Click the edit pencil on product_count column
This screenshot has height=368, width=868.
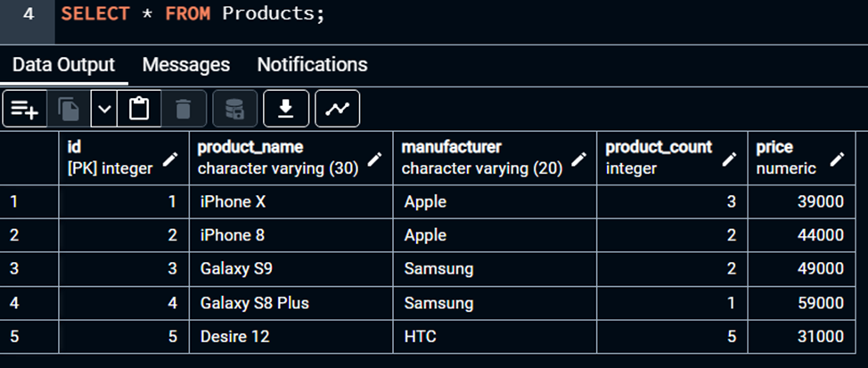[730, 159]
